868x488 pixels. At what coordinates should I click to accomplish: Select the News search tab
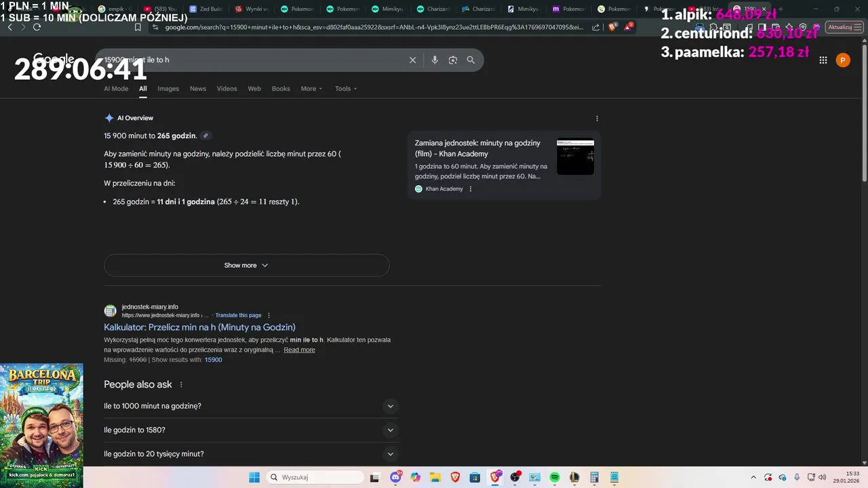(x=198, y=89)
